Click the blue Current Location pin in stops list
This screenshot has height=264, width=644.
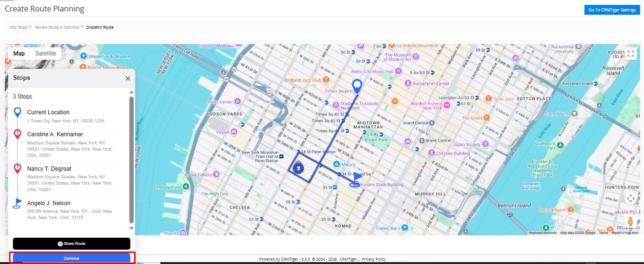coord(18,112)
